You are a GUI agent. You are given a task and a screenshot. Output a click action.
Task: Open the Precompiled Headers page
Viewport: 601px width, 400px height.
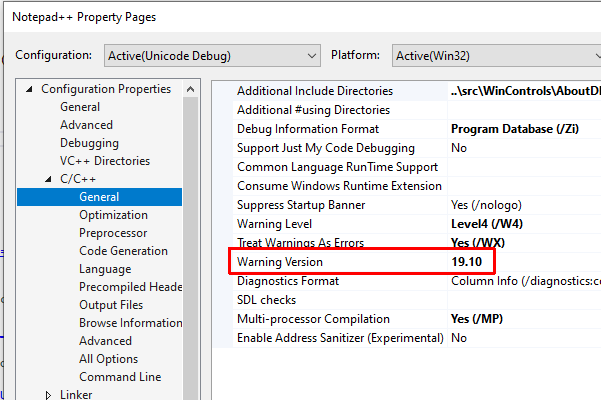pos(130,287)
